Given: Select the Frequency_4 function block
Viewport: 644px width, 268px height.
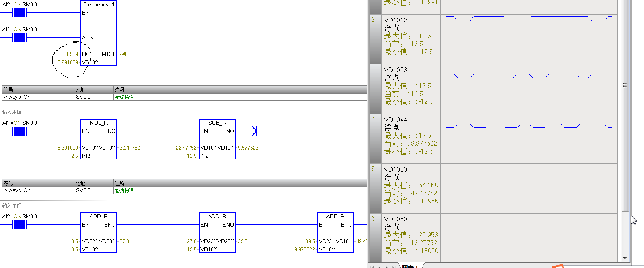Looking at the screenshot, I should 99,33.
